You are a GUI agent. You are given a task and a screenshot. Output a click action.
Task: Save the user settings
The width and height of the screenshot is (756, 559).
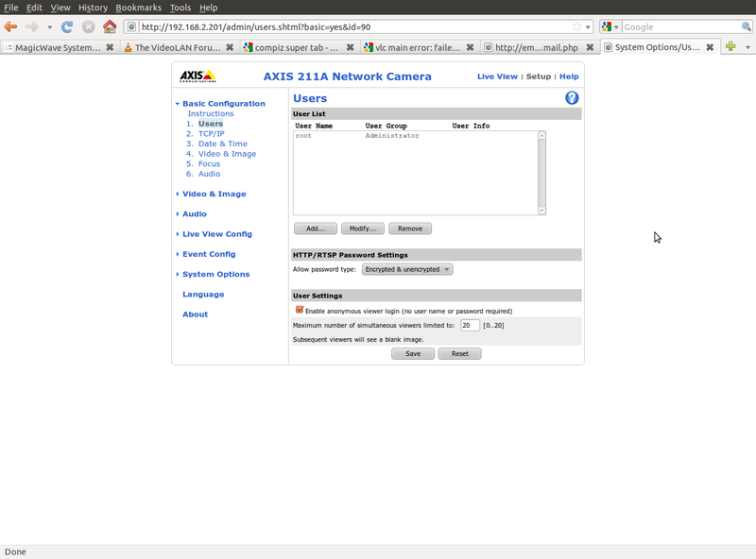[x=413, y=354]
